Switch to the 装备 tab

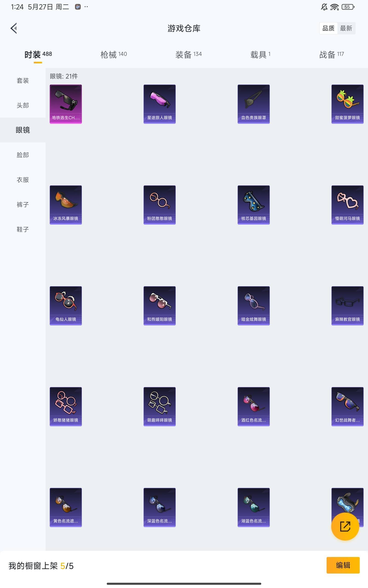pyautogui.click(x=188, y=55)
